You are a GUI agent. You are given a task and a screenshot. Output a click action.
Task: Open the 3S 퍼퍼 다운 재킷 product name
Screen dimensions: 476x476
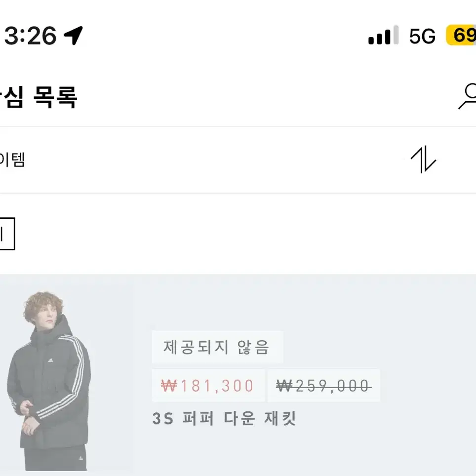tap(224, 418)
